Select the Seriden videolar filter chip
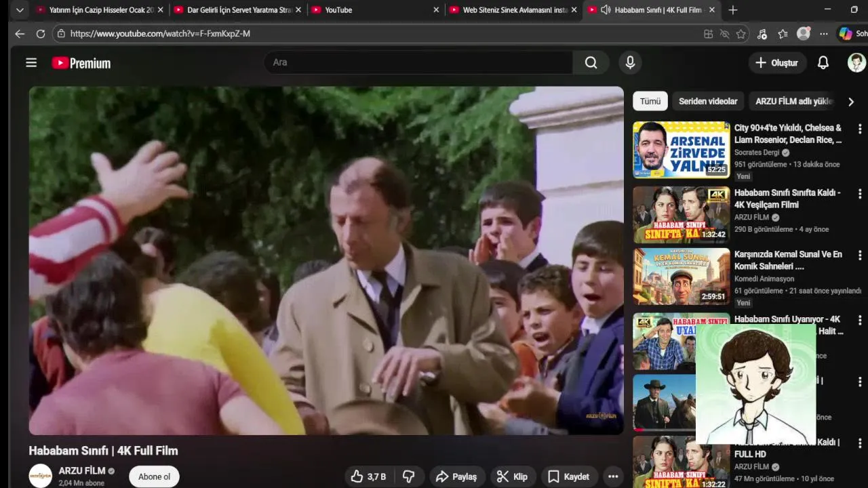This screenshot has width=868, height=488. pyautogui.click(x=708, y=101)
